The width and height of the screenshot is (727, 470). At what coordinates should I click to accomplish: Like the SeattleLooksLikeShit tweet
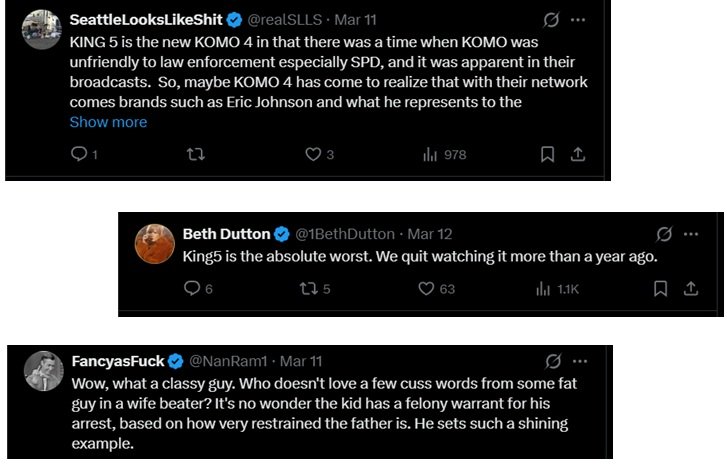pos(312,154)
